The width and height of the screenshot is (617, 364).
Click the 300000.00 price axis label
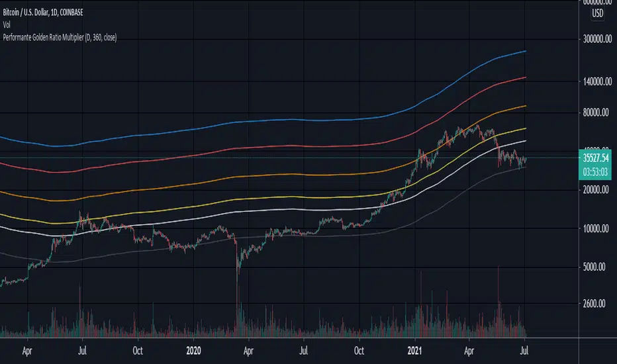coord(597,39)
